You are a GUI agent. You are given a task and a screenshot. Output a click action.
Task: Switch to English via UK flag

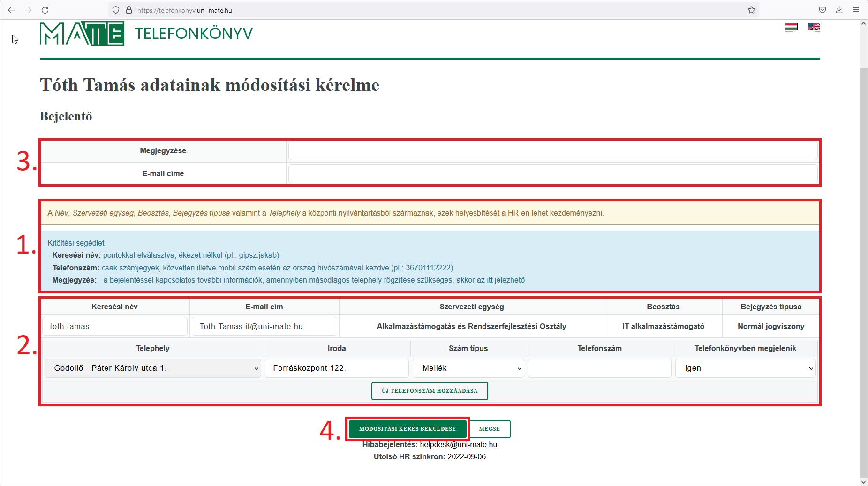coord(814,27)
